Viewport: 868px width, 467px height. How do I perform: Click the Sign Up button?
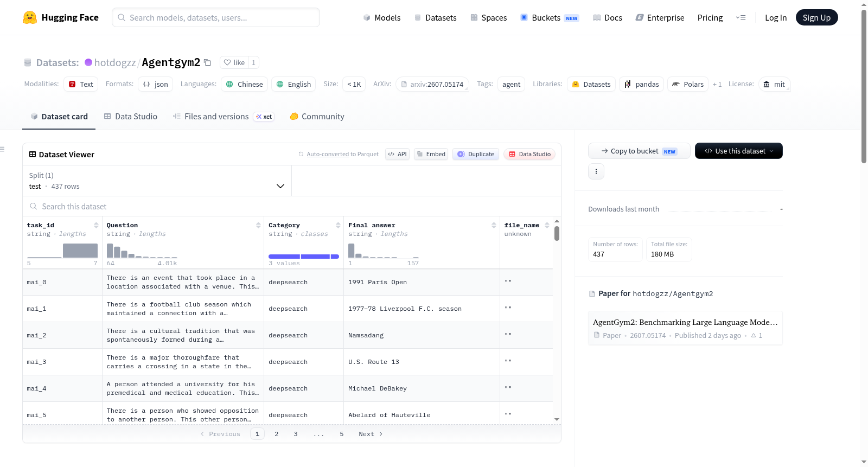(816, 17)
